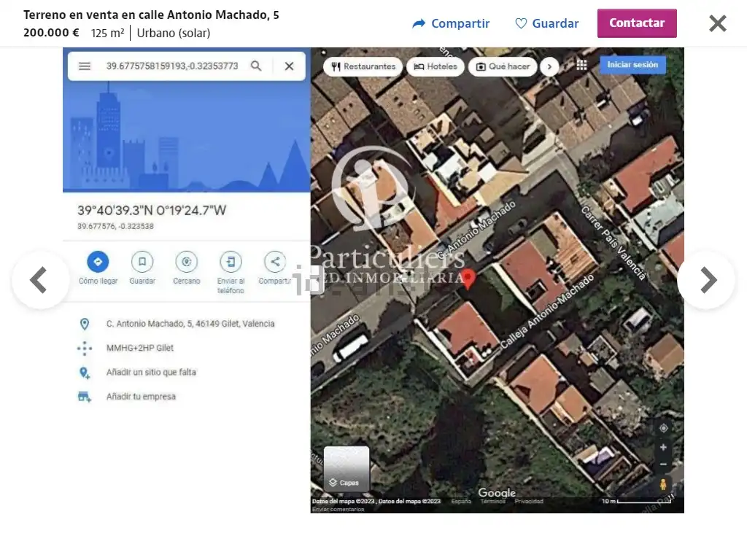Click the Calleja Antonio Machado label
Viewport: 747px width, 560px height.
point(547,311)
